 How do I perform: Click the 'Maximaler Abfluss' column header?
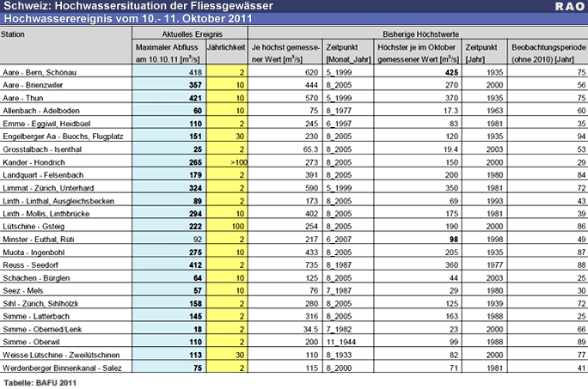pos(168,53)
